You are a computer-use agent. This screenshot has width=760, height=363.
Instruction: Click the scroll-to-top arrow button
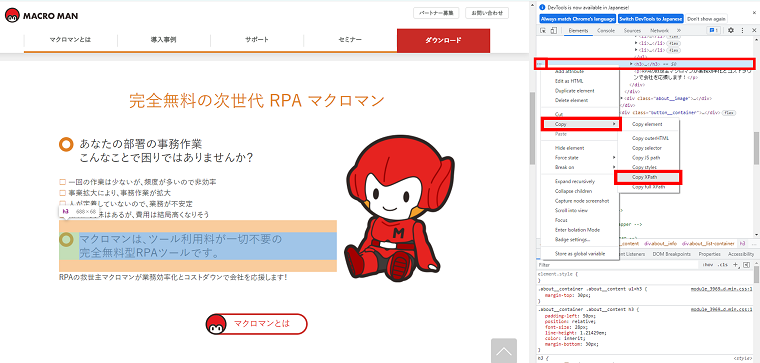[504, 350]
